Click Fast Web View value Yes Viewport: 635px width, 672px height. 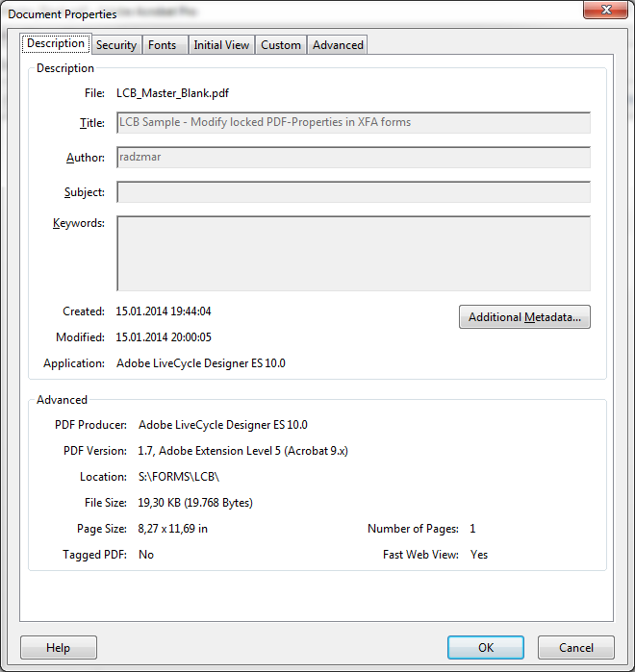[479, 555]
